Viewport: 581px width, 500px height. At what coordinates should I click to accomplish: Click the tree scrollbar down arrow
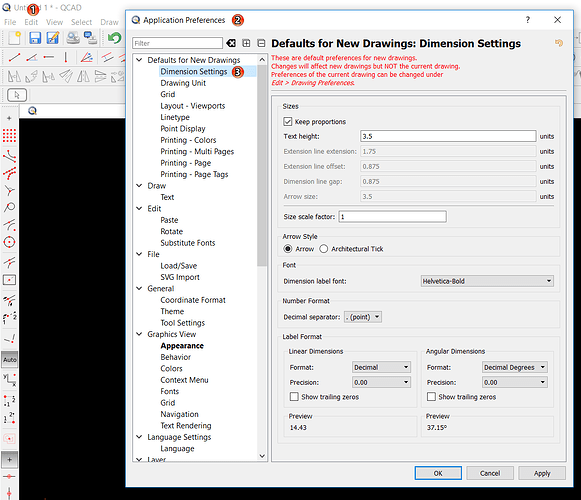pyautogui.click(x=262, y=456)
